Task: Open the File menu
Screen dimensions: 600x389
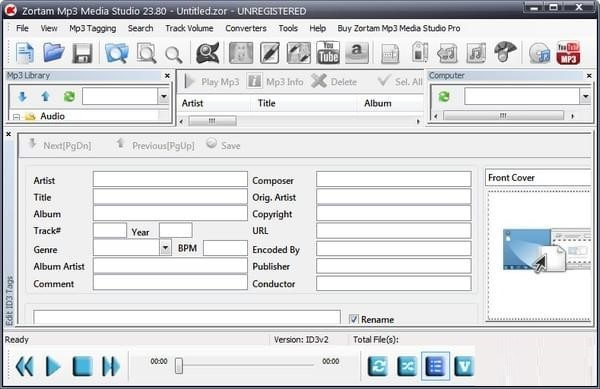Action: [22, 28]
